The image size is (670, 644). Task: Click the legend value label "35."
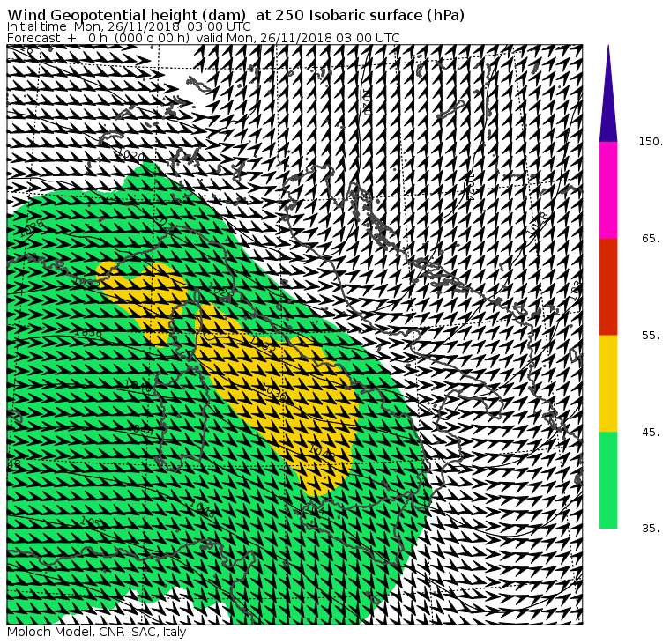click(x=651, y=529)
